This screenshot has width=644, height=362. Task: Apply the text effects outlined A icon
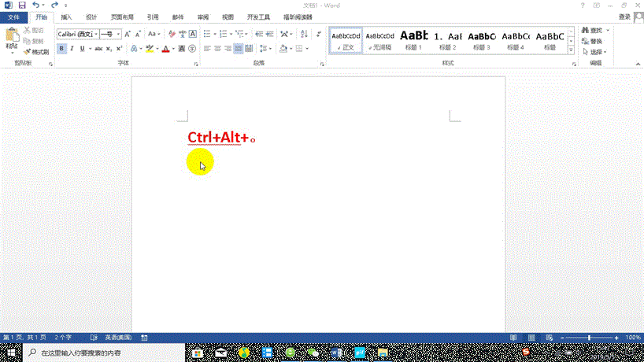pyautogui.click(x=134, y=49)
